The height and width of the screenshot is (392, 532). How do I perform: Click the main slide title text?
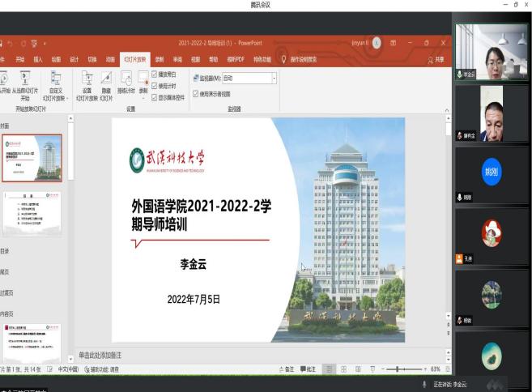point(201,215)
